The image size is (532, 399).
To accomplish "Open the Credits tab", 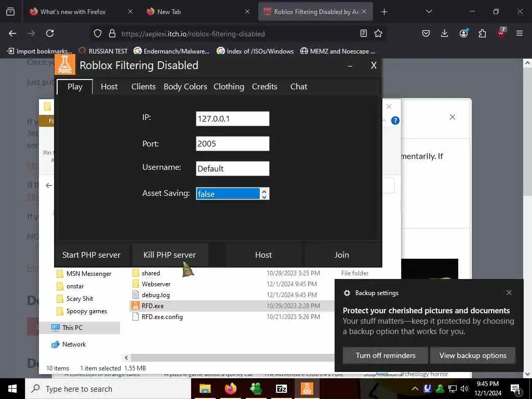I will point(264,87).
